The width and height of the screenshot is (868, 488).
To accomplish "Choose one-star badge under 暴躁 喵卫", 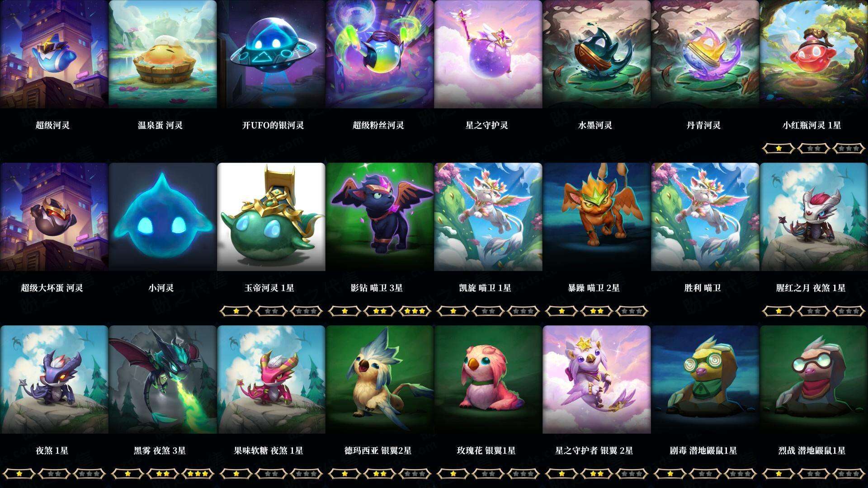I will coord(562,311).
